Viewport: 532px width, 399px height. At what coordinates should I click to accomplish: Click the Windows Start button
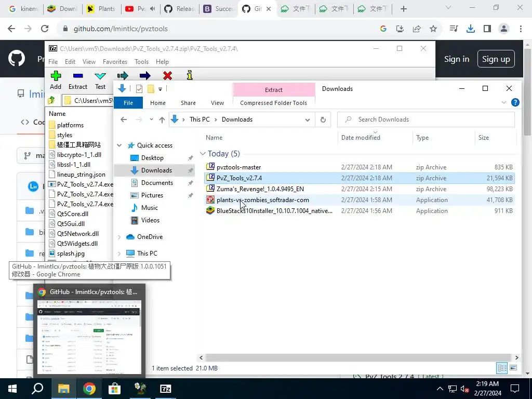12,389
